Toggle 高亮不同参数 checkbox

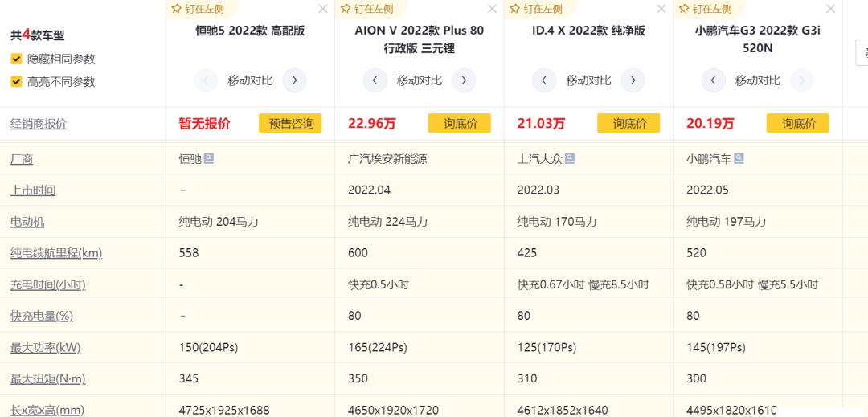click(x=17, y=81)
